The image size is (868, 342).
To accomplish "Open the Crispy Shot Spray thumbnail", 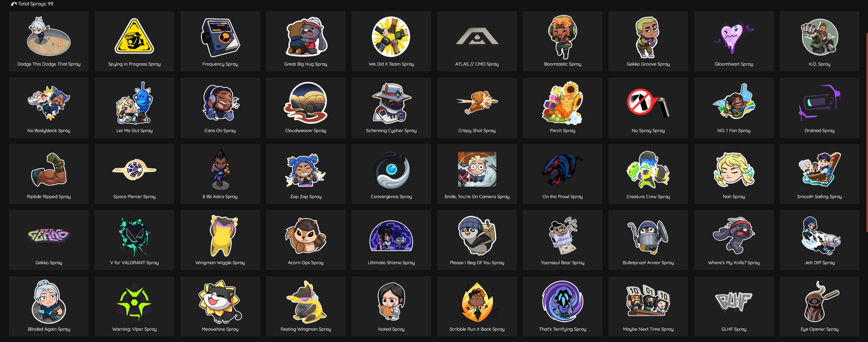I will click(477, 102).
